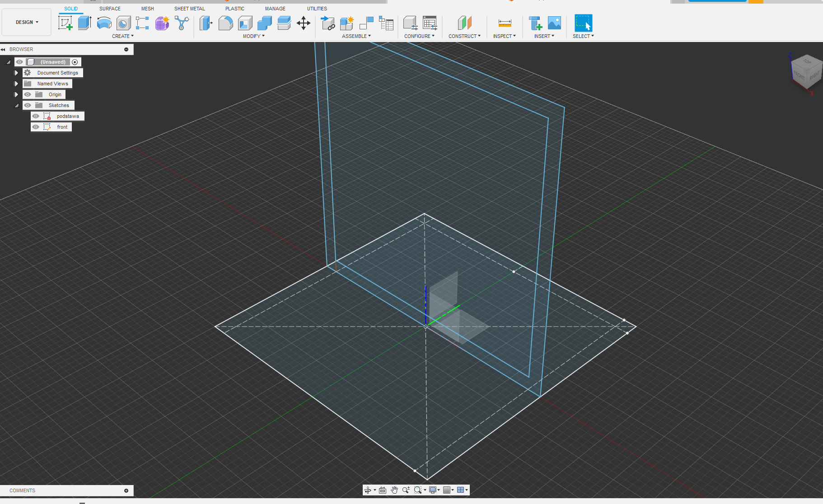Viewport: 823px width, 504px height.
Task: Hide the podstawa sketch
Action: 36,116
